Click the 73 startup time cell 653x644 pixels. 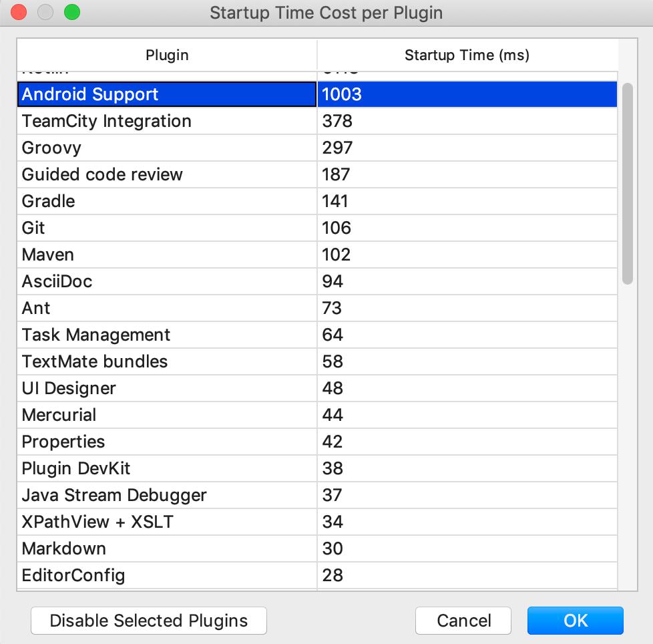pos(467,308)
